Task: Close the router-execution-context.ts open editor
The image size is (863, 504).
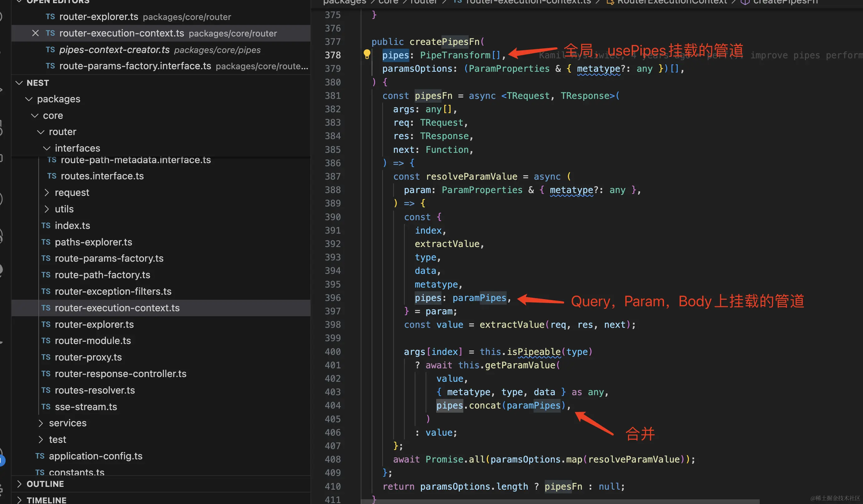Action: 35,33
